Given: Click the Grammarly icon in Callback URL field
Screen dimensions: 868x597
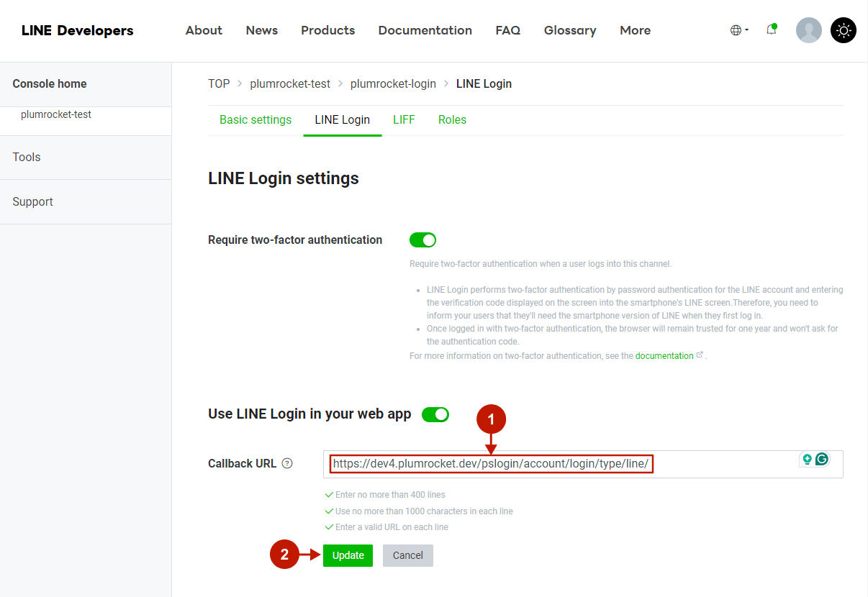Looking at the screenshot, I should click(x=821, y=459).
